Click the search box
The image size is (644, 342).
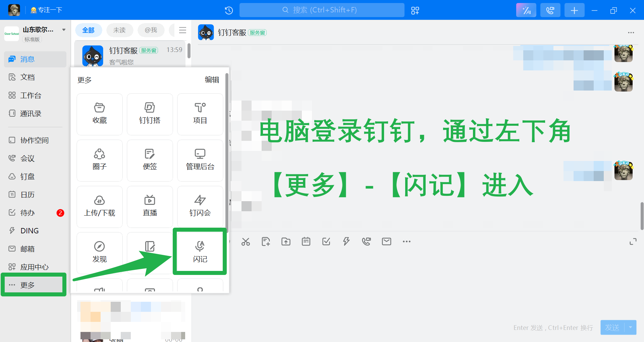pyautogui.click(x=322, y=10)
